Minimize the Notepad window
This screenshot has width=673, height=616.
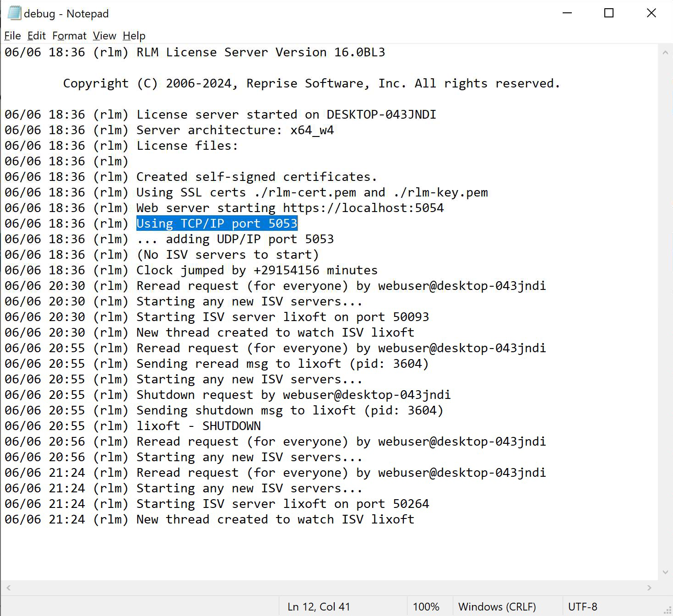567,13
